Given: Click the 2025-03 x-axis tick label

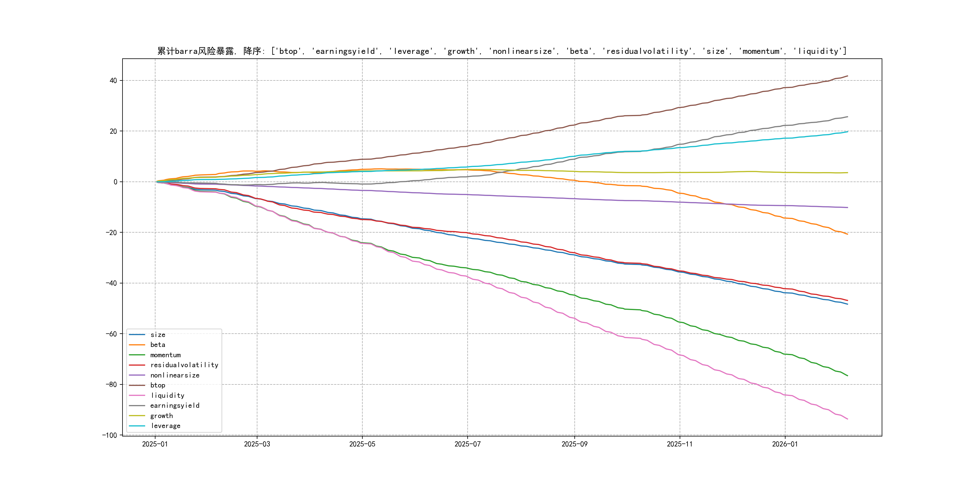Looking at the screenshot, I should coord(257,444).
